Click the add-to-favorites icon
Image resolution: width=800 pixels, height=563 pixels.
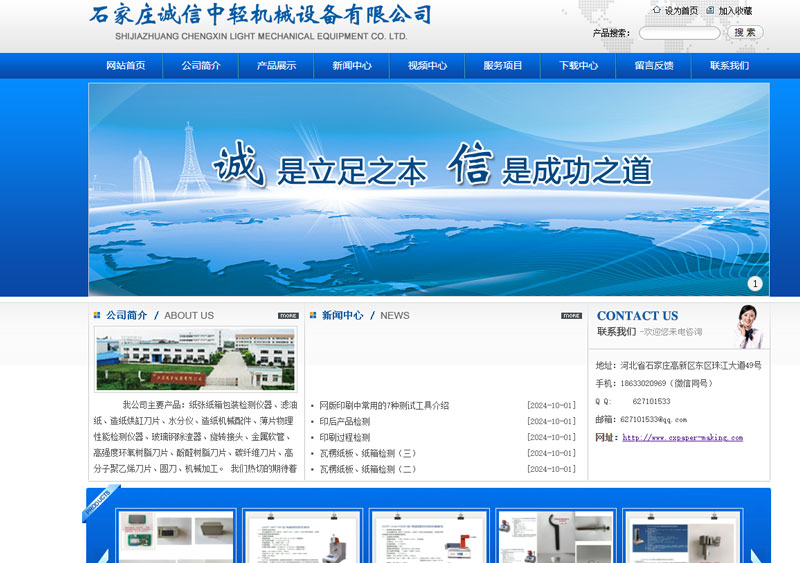(710, 11)
